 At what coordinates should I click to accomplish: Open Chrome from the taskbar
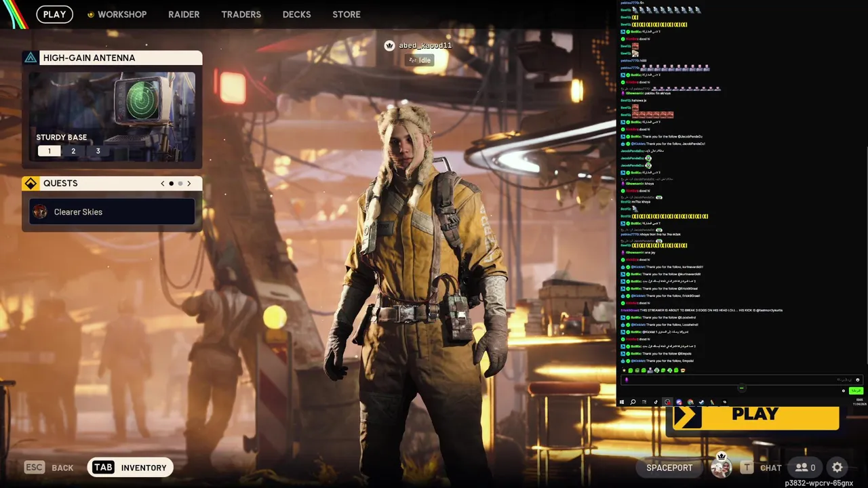point(690,402)
